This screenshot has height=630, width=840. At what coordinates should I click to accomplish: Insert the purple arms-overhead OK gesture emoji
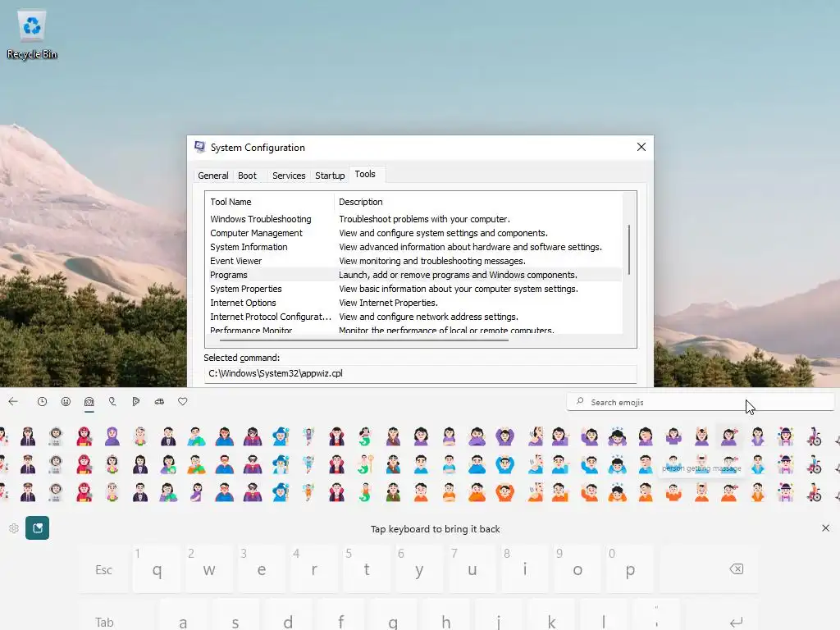[504, 436]
